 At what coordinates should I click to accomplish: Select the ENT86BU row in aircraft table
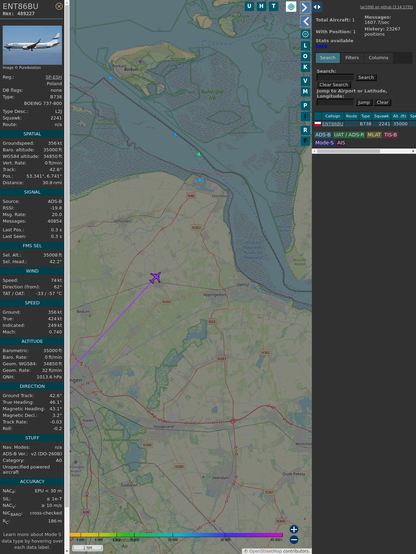tap(365, 124)
